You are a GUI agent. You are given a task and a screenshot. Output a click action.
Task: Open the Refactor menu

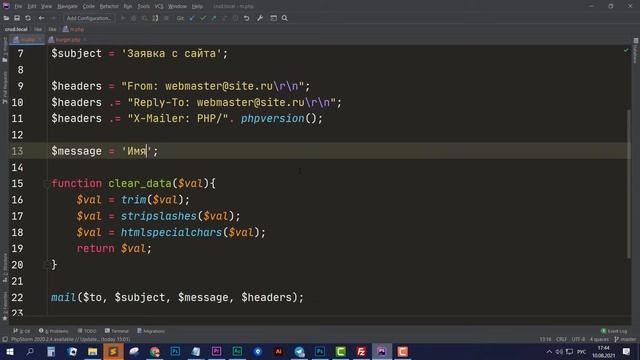click(109, 7)
